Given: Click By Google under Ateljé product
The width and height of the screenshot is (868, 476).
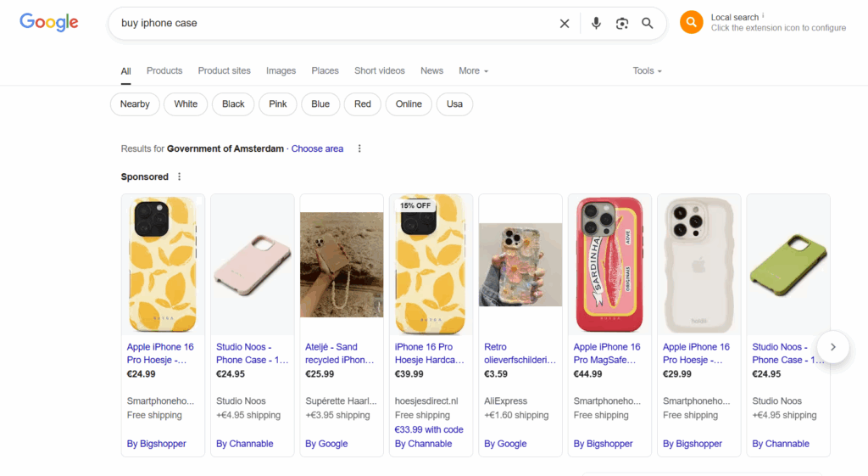Looking at the screenshot, I should (326, 444).
